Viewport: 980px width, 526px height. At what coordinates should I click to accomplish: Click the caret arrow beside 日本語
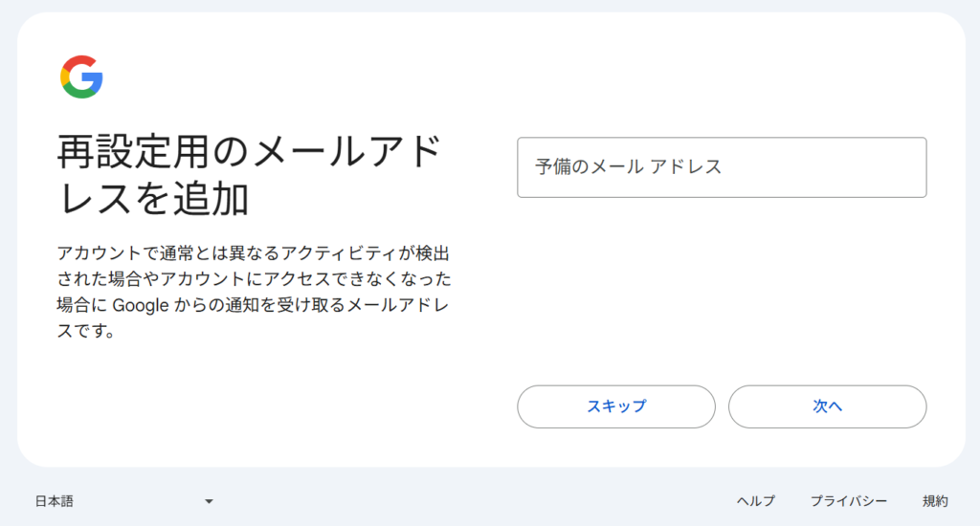tap(210, 501)
